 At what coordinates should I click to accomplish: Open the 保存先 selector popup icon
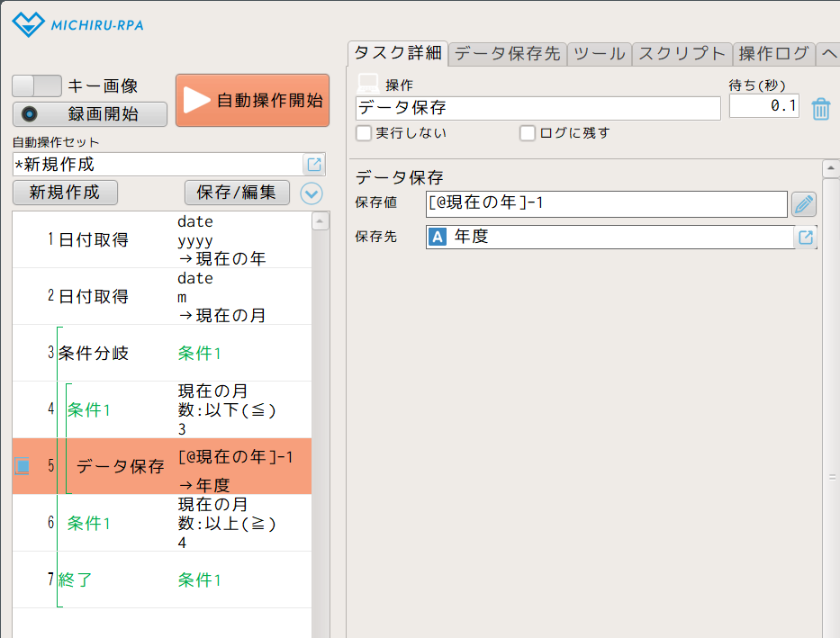(806, 238)
